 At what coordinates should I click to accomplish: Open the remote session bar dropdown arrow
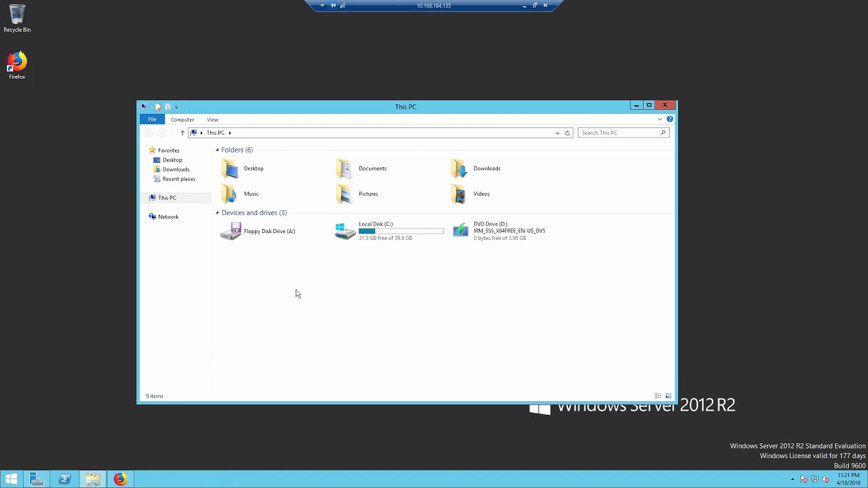point(322,5)
